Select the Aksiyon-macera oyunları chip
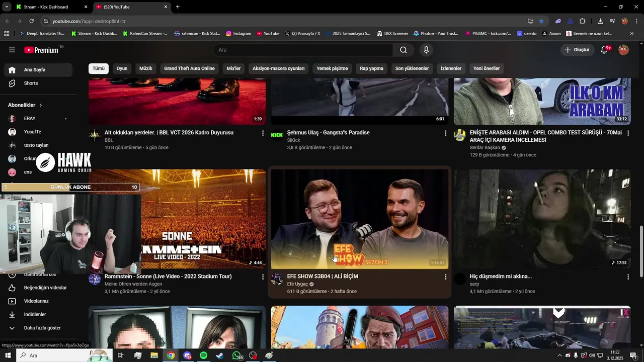This screenshot has width=644, height=362. pos(278,68)
